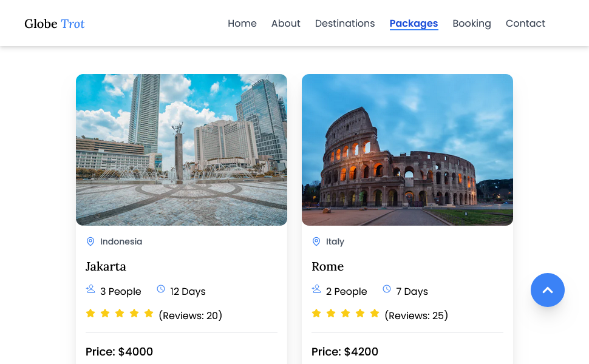The width and height of the screenshot is (589, 364).
Task: Click the people icon on Rome card
Action: 316,289
